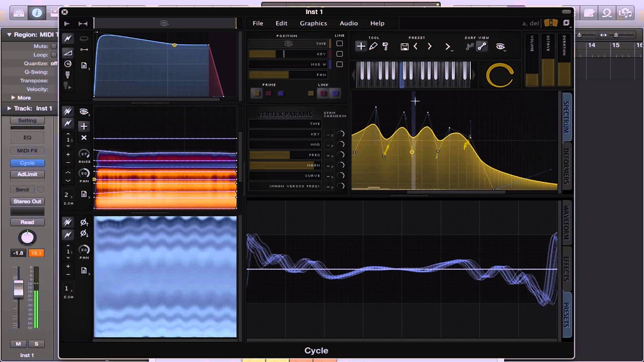Click the window detach icon in the top right
The width and height of the screenshot is (644, 362).
[x=566, y=23]
